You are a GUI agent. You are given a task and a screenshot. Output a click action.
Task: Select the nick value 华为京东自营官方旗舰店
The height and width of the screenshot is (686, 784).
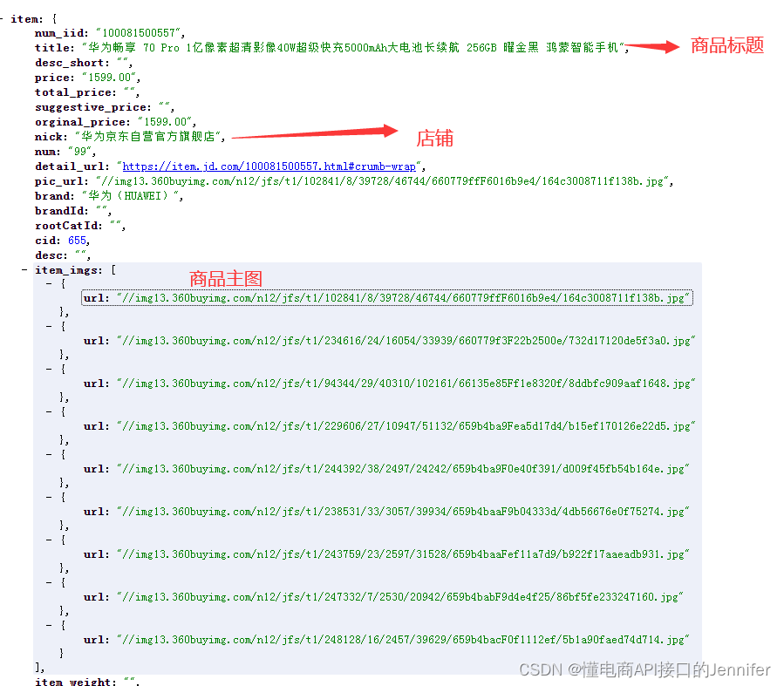[x=148, y=136]
